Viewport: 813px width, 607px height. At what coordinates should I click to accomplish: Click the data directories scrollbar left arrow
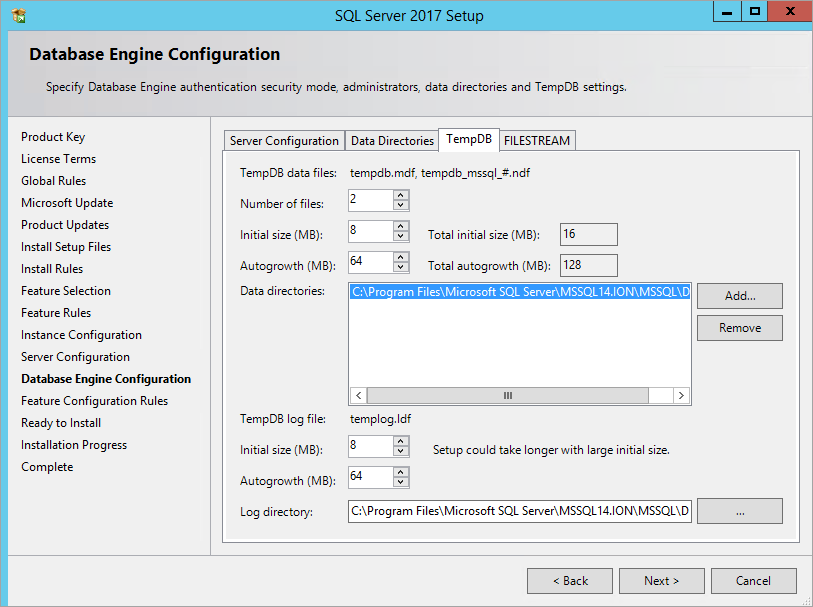tap(359, 396)
